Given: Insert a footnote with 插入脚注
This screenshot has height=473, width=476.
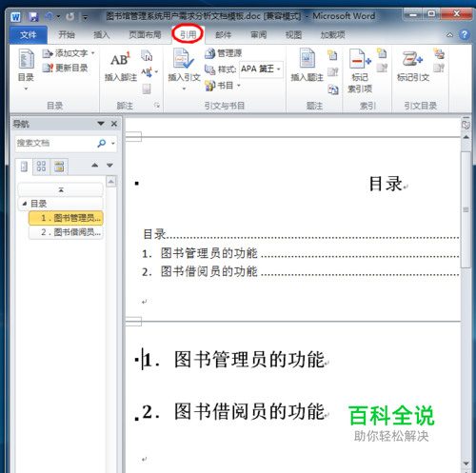Looking at the screenshot, I should coord(121,66).
